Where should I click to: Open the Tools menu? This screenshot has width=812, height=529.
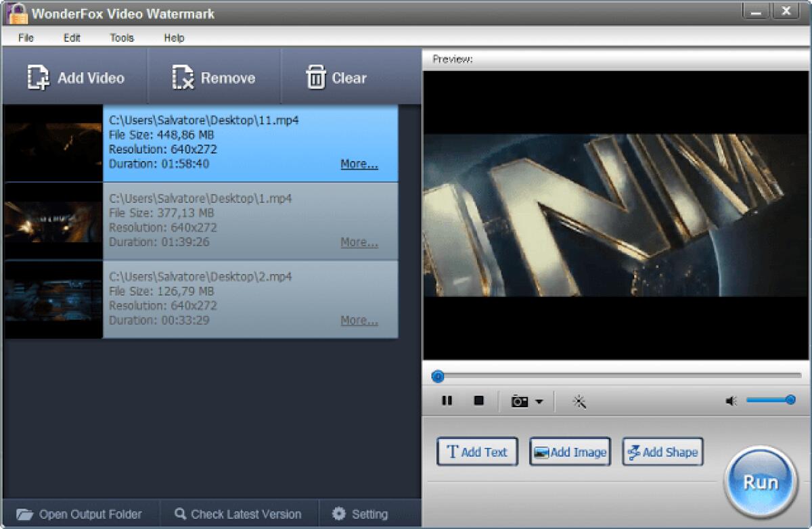(x=121, y=39)
